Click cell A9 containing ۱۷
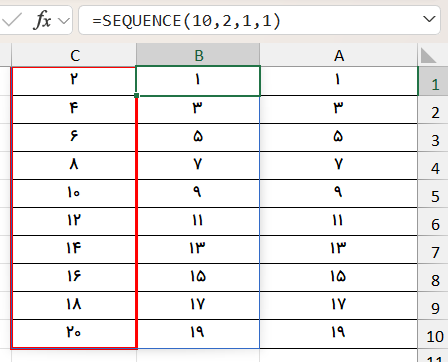 click(x=339, y=306)
